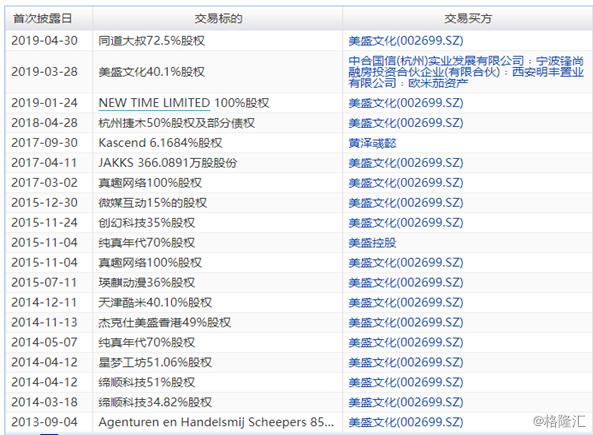Open the 黄泽彧懿 buyer link
This screenshot has height=435, width=593.
coord(372,143)
